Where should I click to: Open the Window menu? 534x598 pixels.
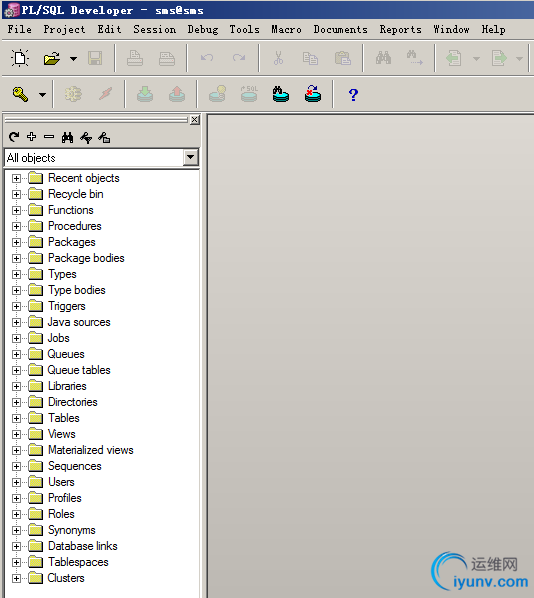(451, 29)
